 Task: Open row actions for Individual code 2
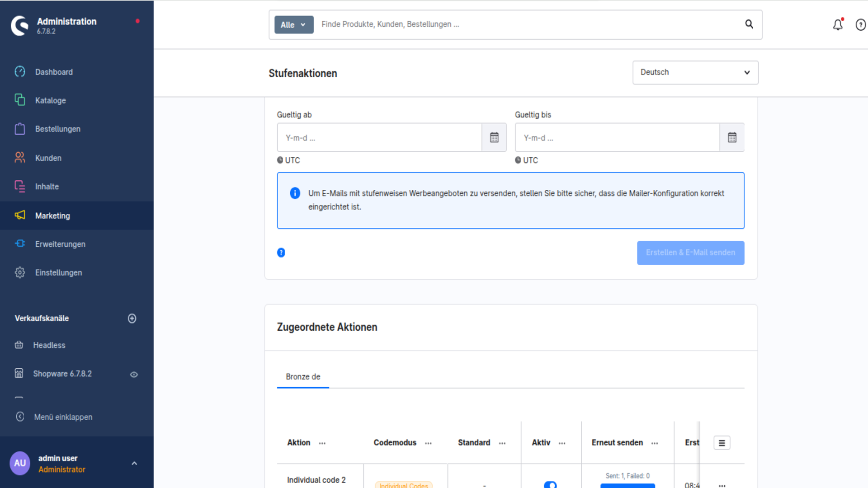pyautogui.click(x=722, y=485)
